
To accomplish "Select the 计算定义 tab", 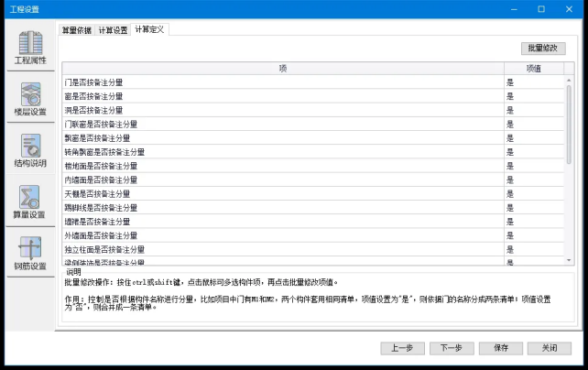I will tap(150, 29).
